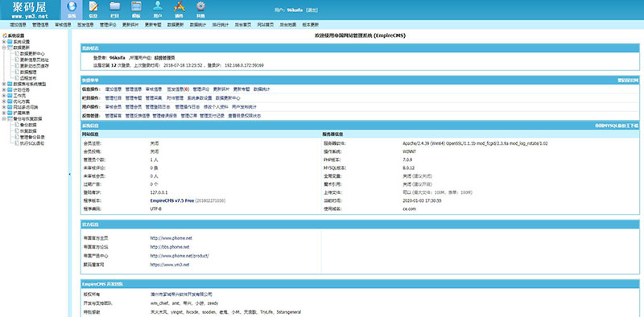The image size is (644, 317).
Task: Click the page icon beside 管理备份目录
Action: 17,137
